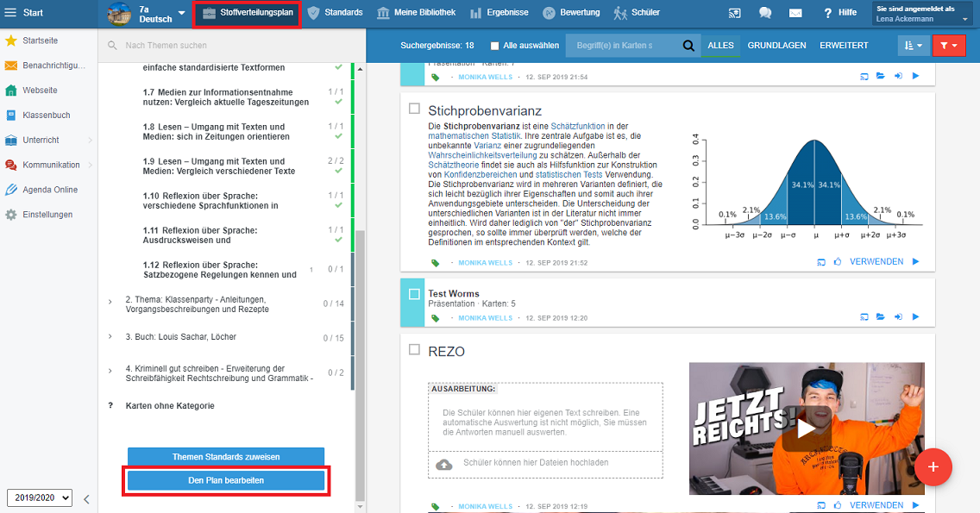Click thumbs-up icon on Stichprobenvarianz card

[838, 262]
